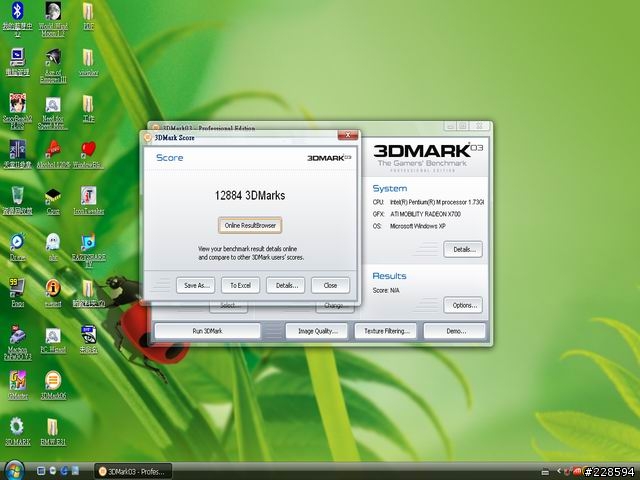The image size is (640, 480).
Task: Open Texture Filtering settings
Action: click(385, 331)
